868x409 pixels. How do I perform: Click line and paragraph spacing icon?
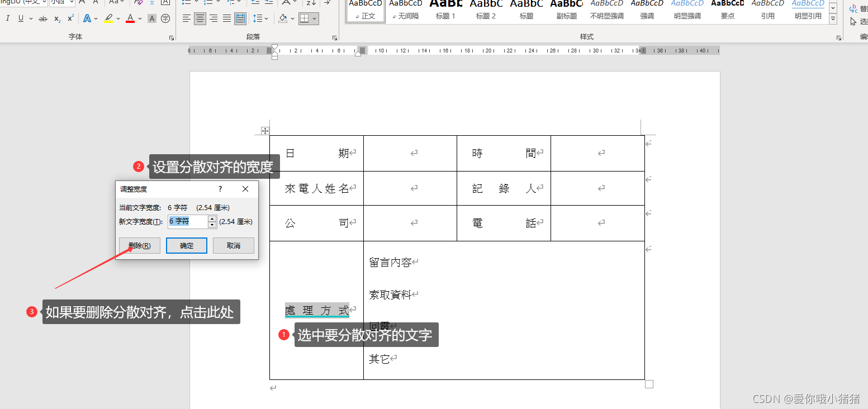257,19
